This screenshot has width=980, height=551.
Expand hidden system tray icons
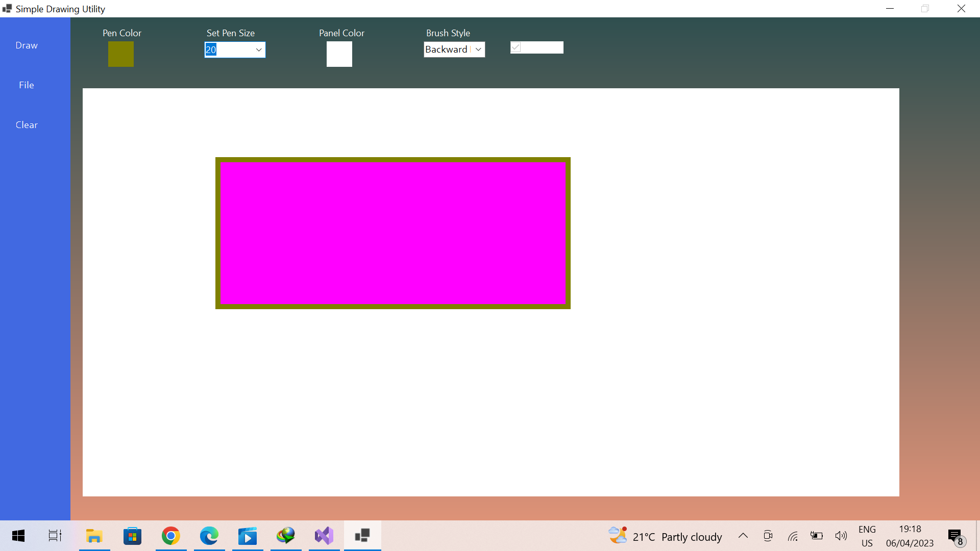(743, 536)
